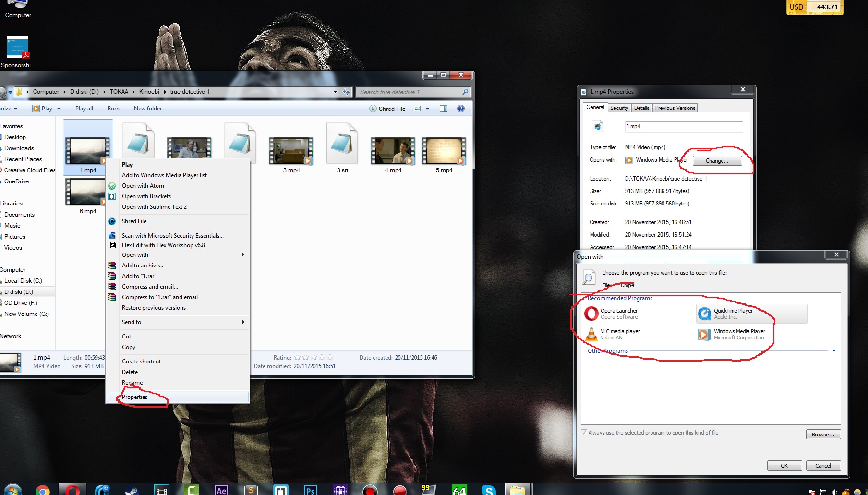Viewport: 868px width, 495px height.
Task: Click Shred File in the Explorer toolbar
Action: tap(387, 109)
